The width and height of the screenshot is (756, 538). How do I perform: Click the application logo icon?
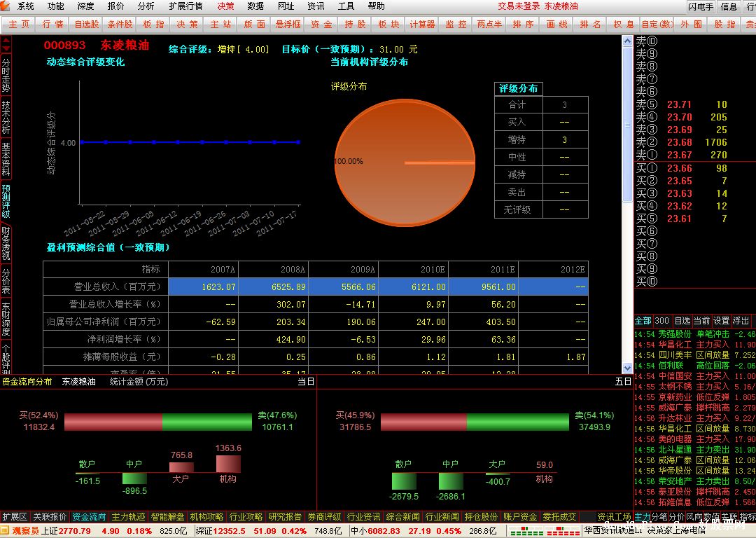6,6
